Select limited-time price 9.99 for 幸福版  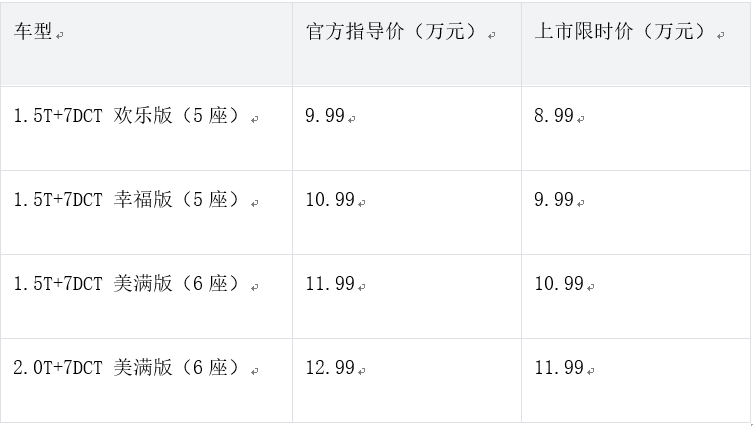click(x=554, y=200)
